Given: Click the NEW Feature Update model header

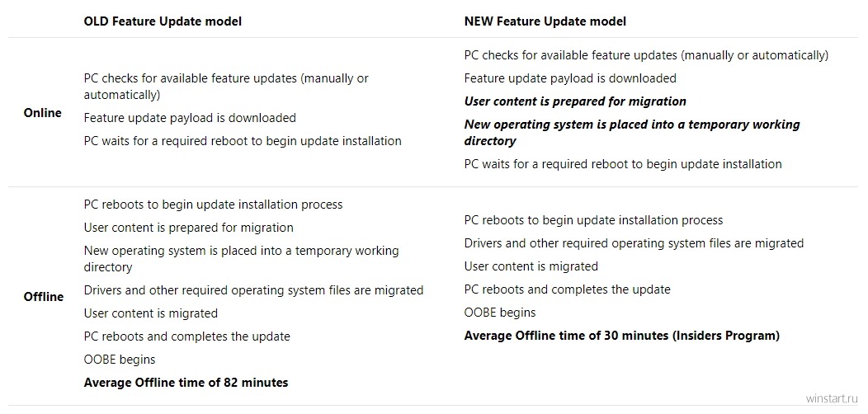Looking at the screenshot, I should tap(545, 21).
